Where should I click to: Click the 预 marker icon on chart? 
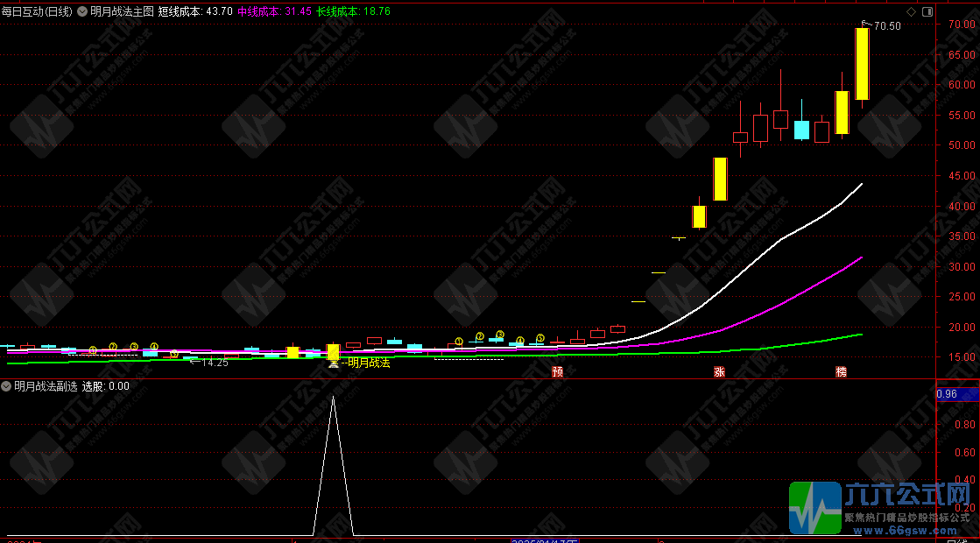pyautogui.click(x=557, y=372)
